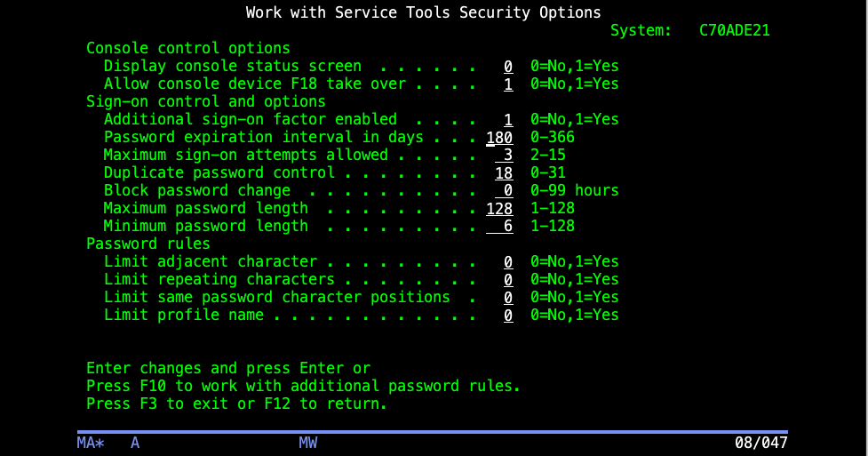This screenshot has width=868, height=456.
Task: Click the cursor position 08/047 indicator
Action: 760,443
